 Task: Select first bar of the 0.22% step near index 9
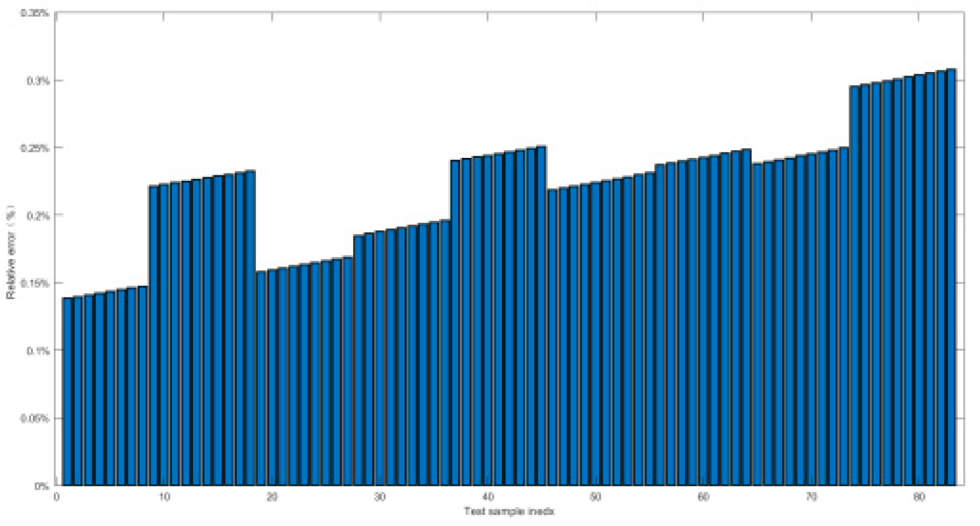click(x=154, y=335)
